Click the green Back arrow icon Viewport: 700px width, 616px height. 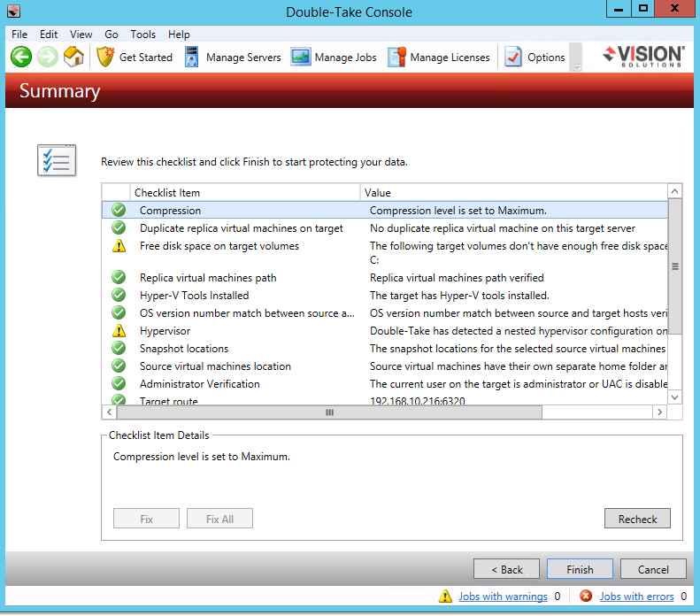click(21, 57)
